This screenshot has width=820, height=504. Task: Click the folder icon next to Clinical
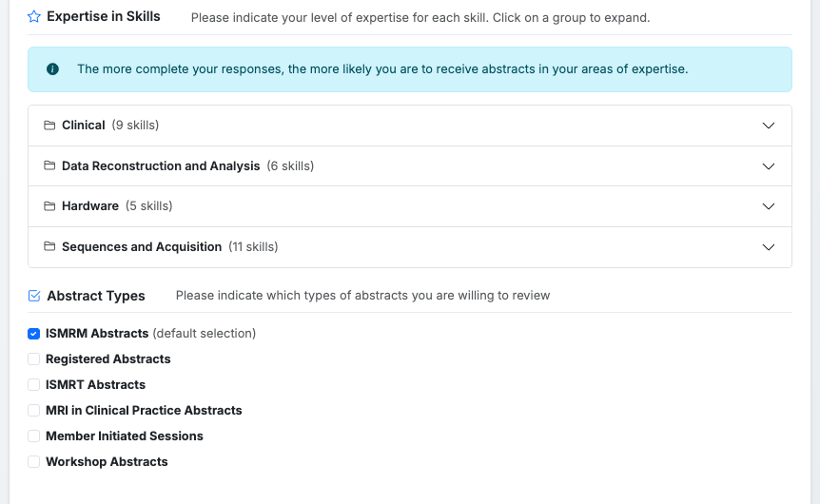49,126
